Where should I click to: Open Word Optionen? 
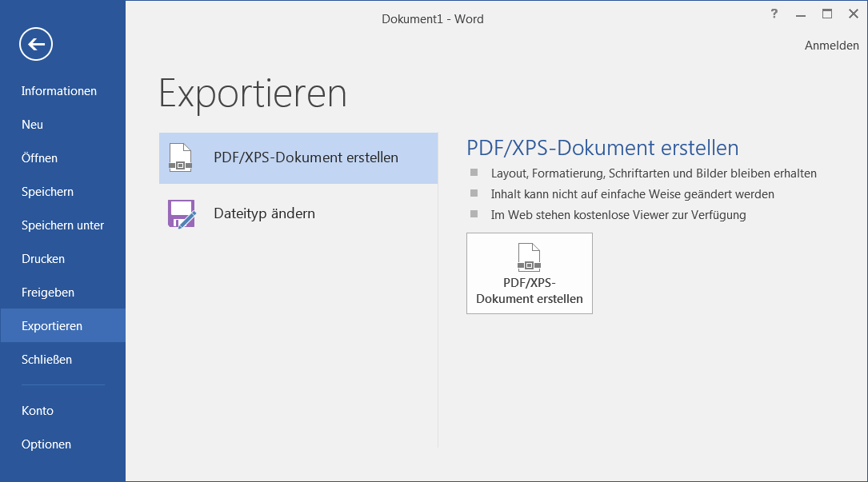(46, 444)
